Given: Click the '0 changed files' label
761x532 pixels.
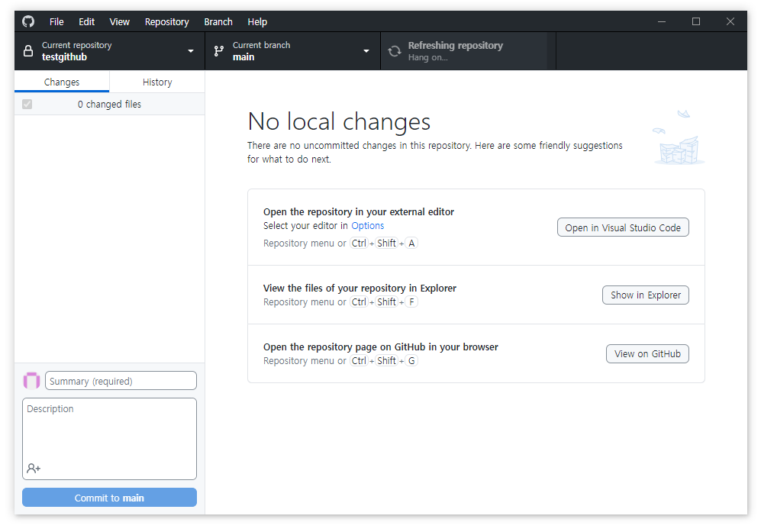Looking at the screenshot, I should pos(109,104).
